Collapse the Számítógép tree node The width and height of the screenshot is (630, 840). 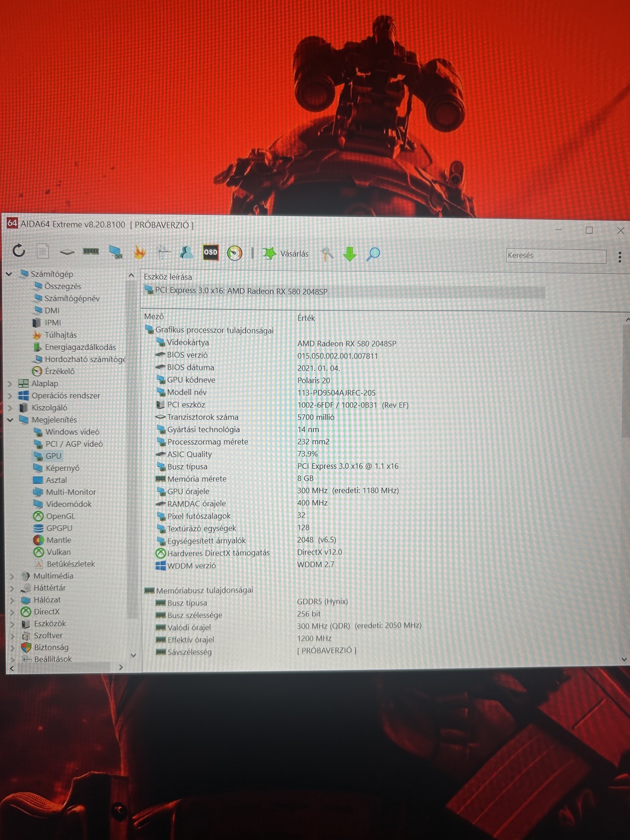tap(9, 274)
